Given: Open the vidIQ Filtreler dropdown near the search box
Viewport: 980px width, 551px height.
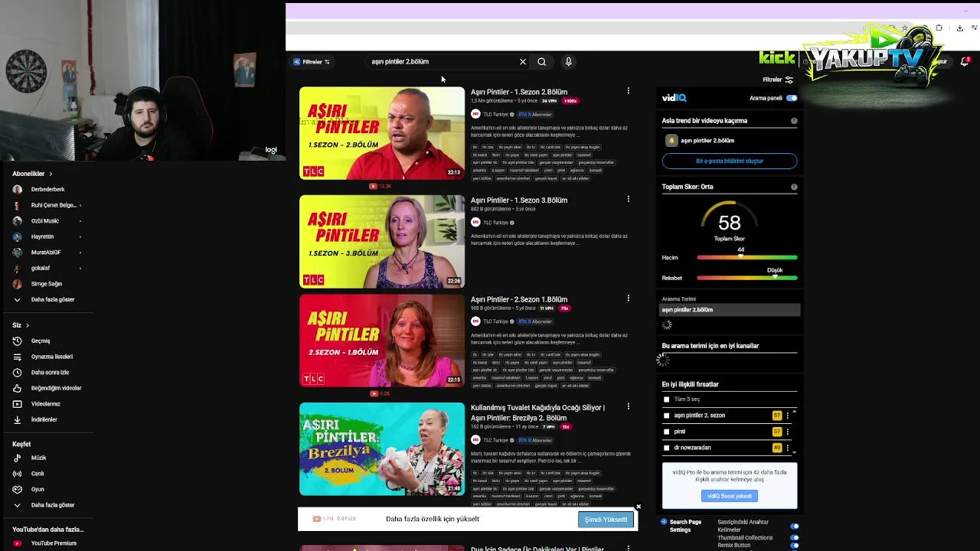Looking at the screenshot, I should point(312,62).
